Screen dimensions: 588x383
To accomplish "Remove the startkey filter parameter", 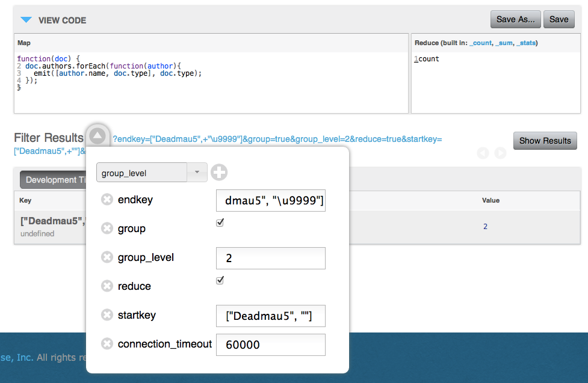I will 107,315.
